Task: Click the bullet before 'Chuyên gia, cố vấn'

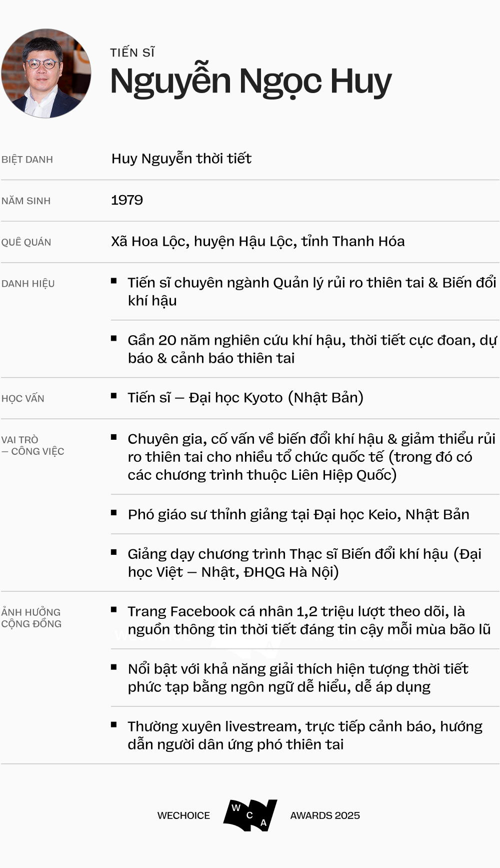Action: coord(114,438)
